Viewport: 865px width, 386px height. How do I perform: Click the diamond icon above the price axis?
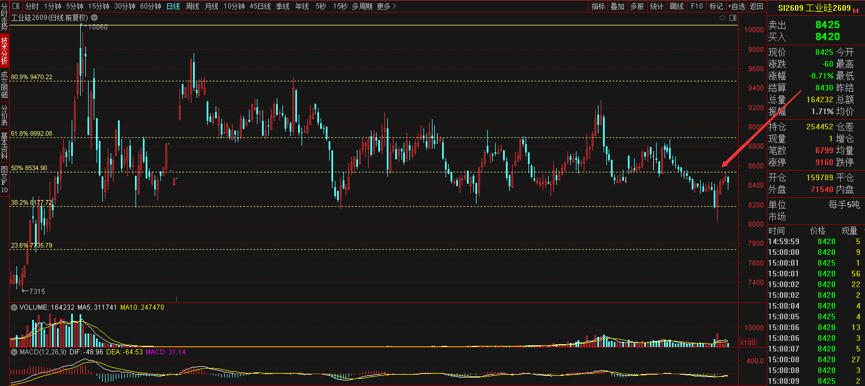(x=723, y=18)
